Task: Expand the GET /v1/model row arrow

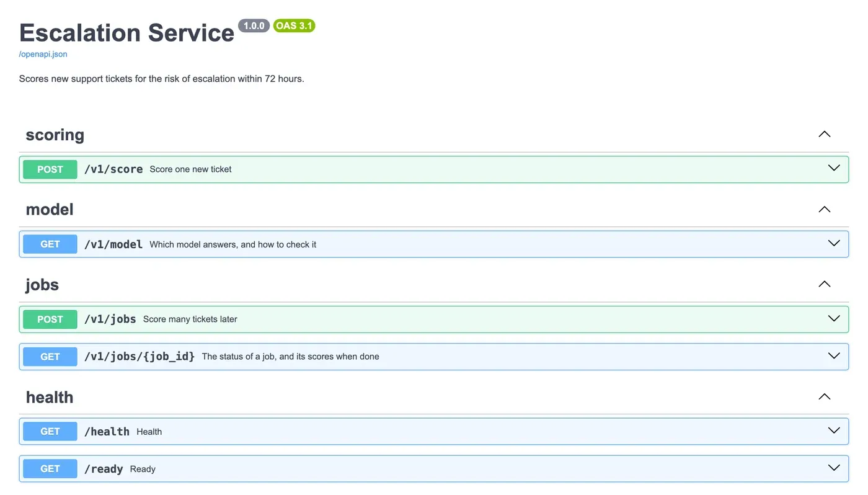Action: 834,243
